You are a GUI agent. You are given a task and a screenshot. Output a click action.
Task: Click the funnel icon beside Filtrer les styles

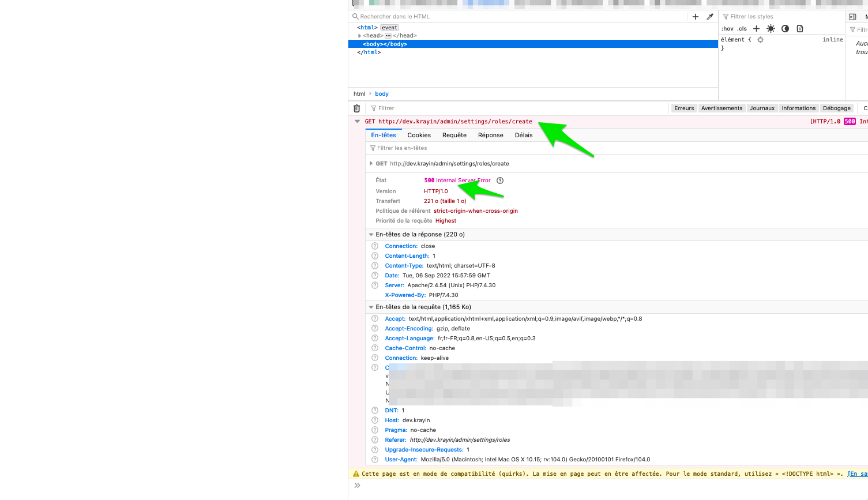(x=725, y=16)
